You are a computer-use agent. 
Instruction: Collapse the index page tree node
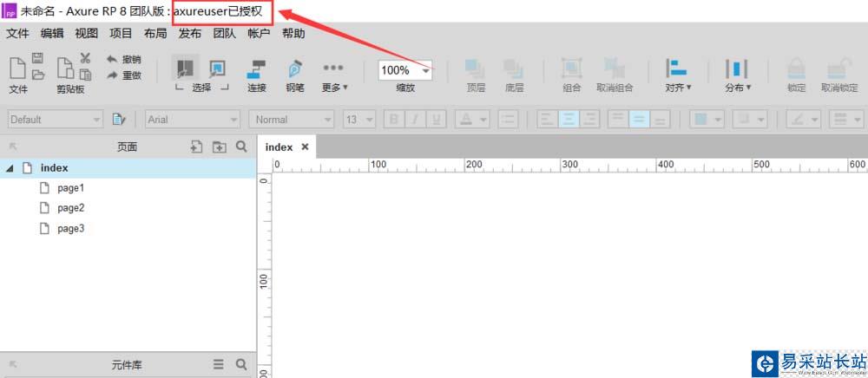coord(10,168)
